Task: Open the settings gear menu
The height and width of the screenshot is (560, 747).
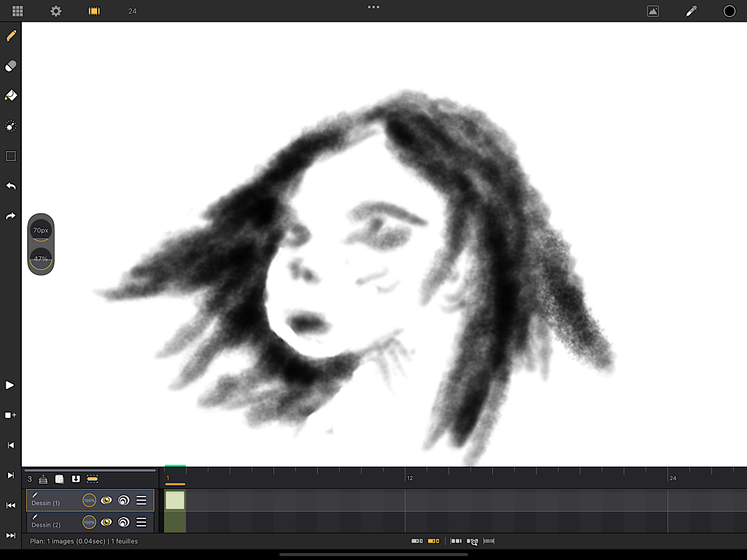Action: pyautogui.click(x=56, y=11)
